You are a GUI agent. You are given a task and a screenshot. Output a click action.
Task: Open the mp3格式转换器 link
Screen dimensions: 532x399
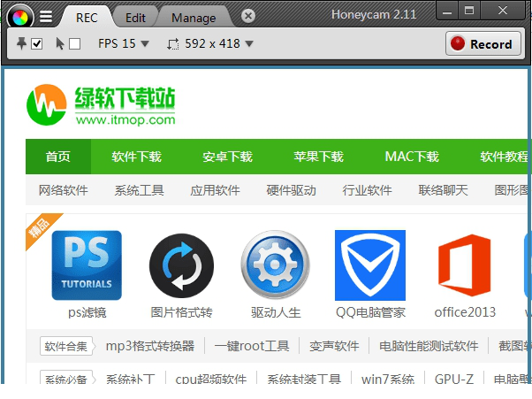(x=150, y=346)
